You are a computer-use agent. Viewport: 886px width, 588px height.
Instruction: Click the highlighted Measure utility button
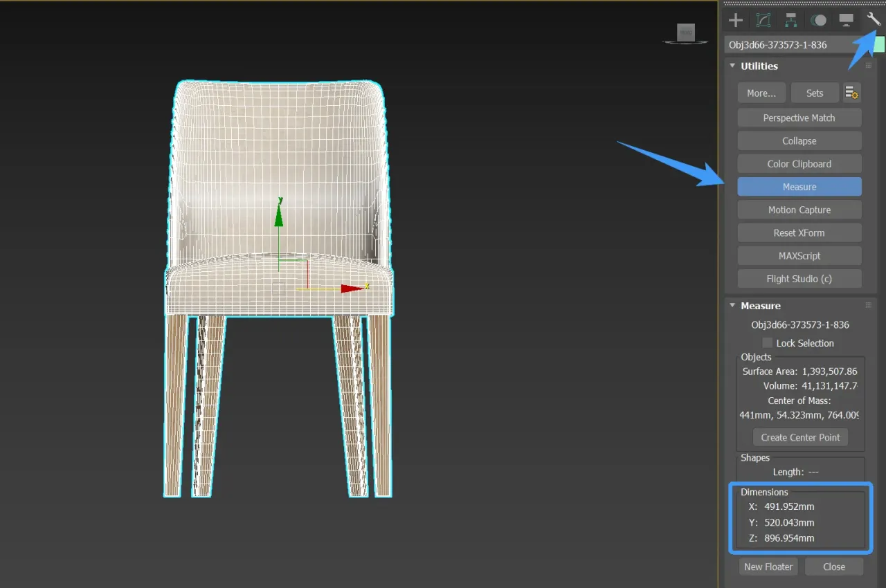point(799,187)
